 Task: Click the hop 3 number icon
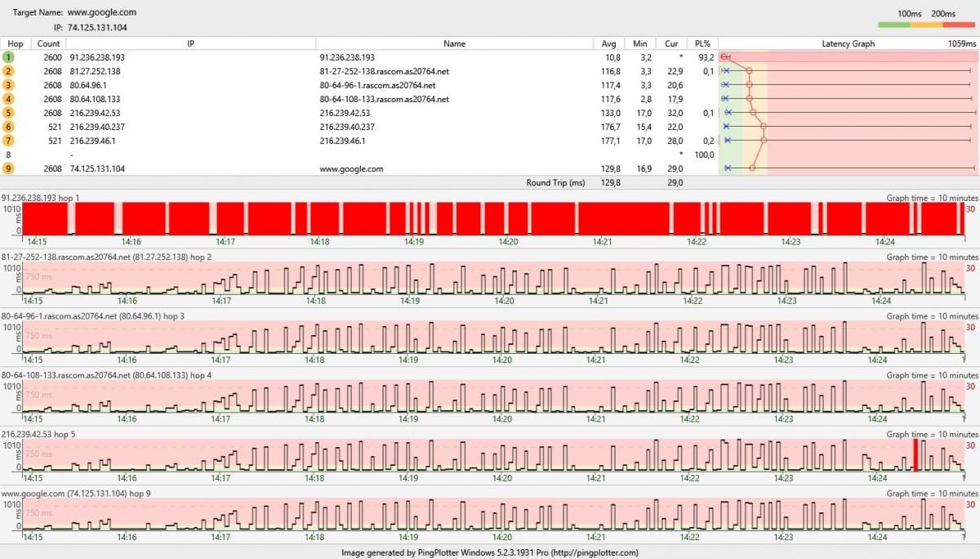[9, 86]
